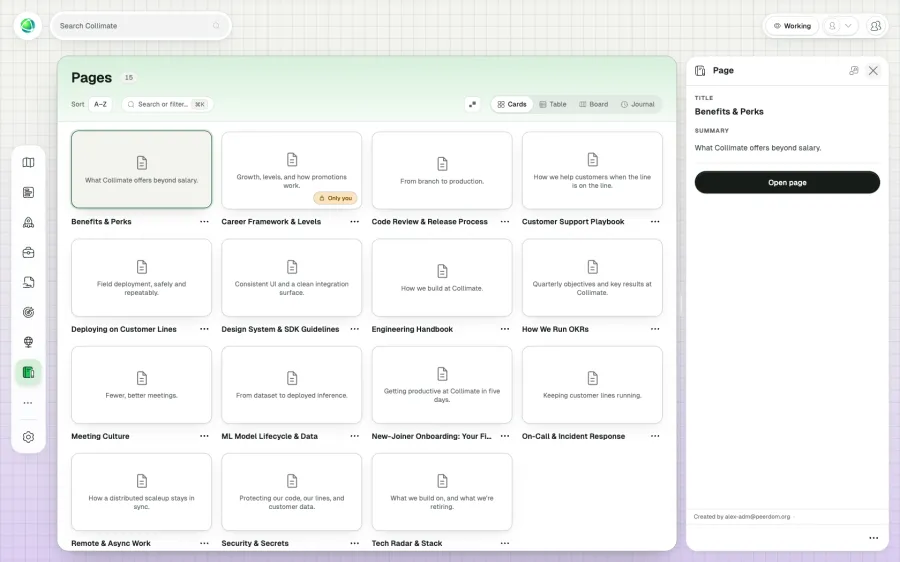This screenshot has width=900, height=562.
Task: Select the Meeting Culture card
Action: [x=141, y=385]
